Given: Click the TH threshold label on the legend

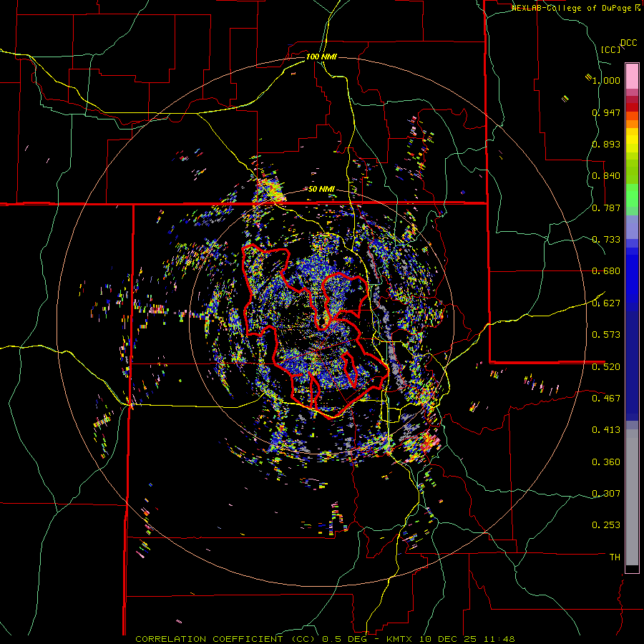Looking at the screenshot, I should [x=615, y=557].
